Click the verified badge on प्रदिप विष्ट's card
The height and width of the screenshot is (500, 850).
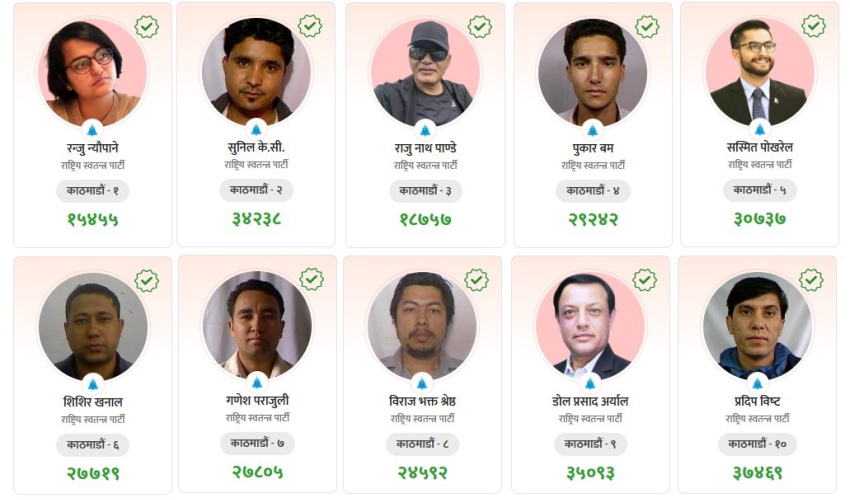pyautogui.click(x=811, y=280)
